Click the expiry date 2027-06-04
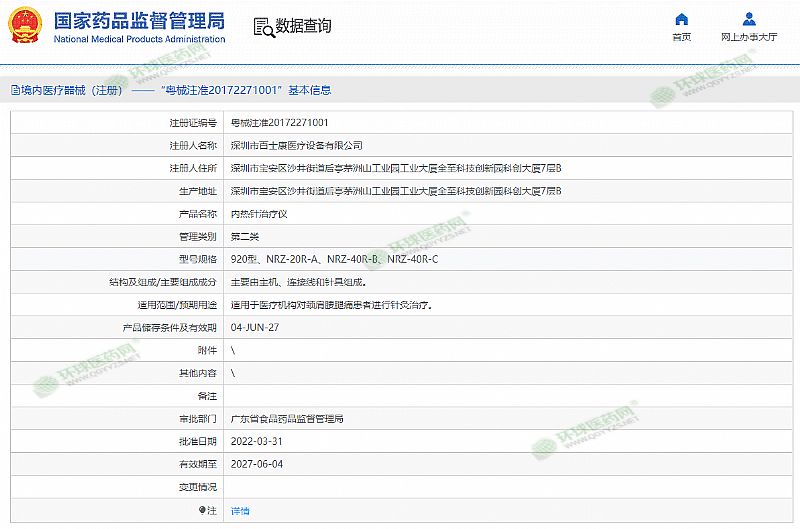The height and width of the screenshot is (529, 800). pos(256,464)
